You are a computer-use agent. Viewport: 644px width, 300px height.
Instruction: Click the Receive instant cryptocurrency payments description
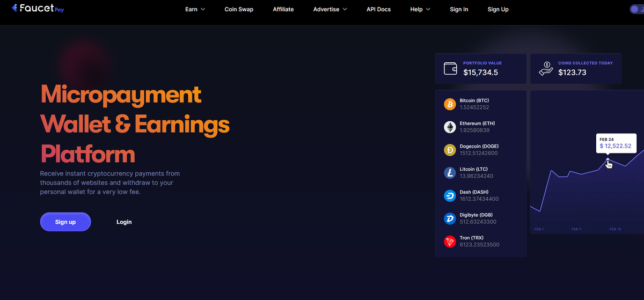click(110, 182)
